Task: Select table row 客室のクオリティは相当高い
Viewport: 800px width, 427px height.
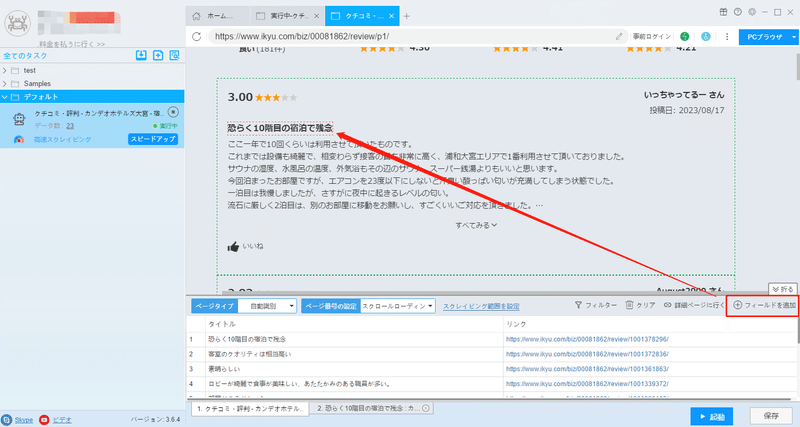Action: click(491, 354)
